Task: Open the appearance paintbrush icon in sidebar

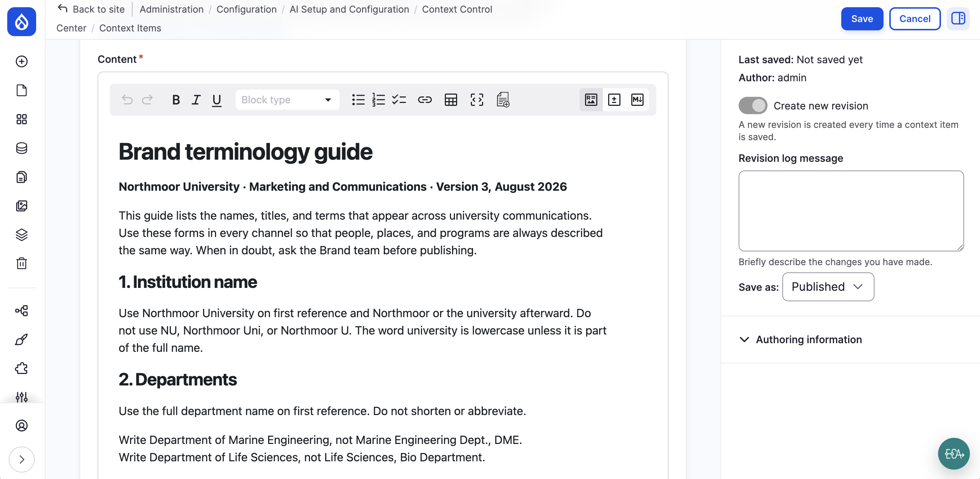Action: (x=22, y=340)
